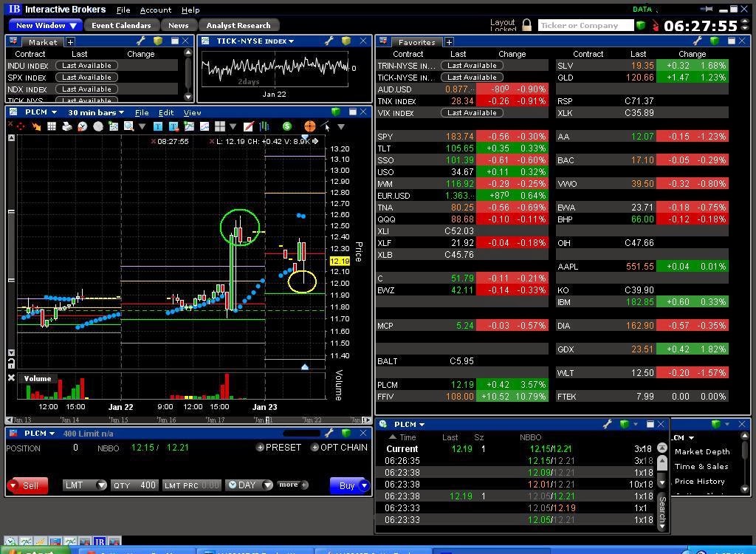This screenshot has height=554, width=756.
Task: Click the orange target crosshair icon in chart toolbar
Action: click(x=310, y=126)
